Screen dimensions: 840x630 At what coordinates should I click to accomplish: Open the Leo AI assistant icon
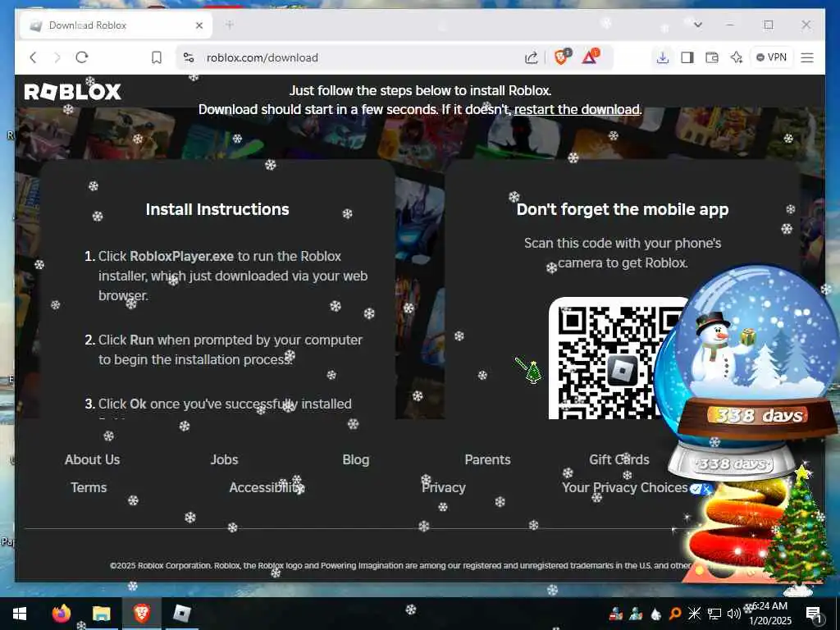(737, 57)
